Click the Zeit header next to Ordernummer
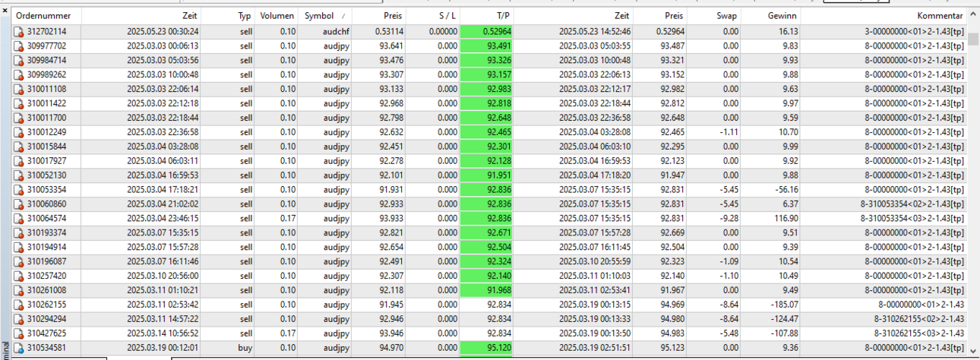Image resolution: width=980 pixels, height=360 pixels. click(x=142, y=16)
